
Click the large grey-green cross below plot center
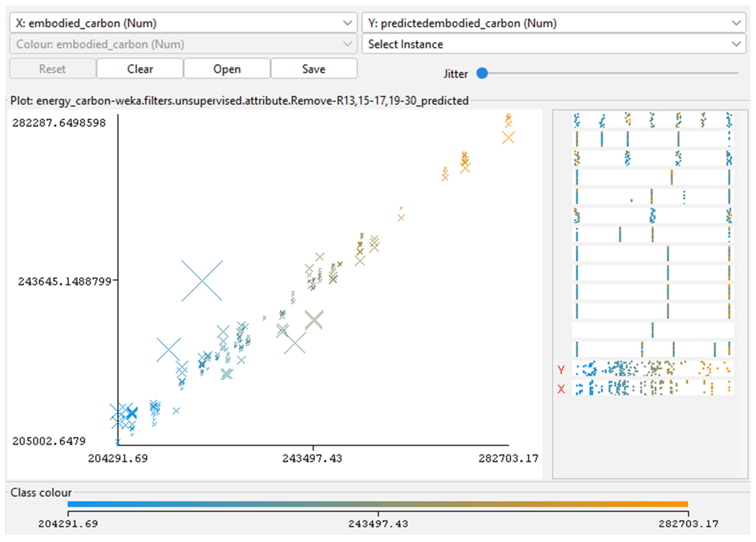pos(295,343)
